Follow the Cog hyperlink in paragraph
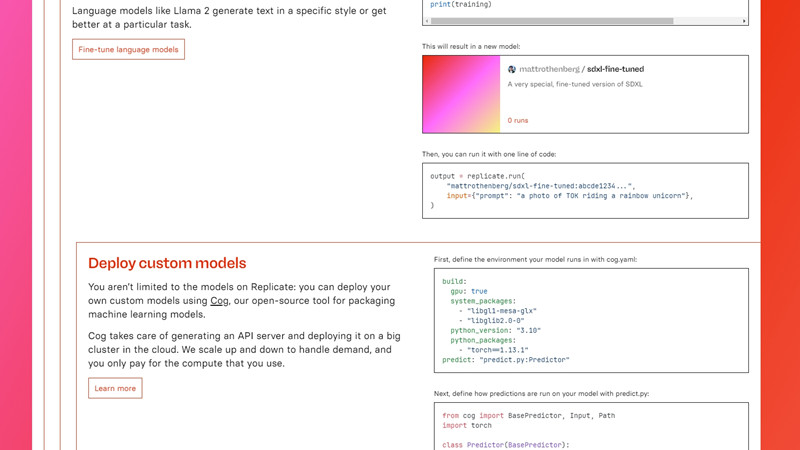Screen dimensions: 800x450 (219, 301)
